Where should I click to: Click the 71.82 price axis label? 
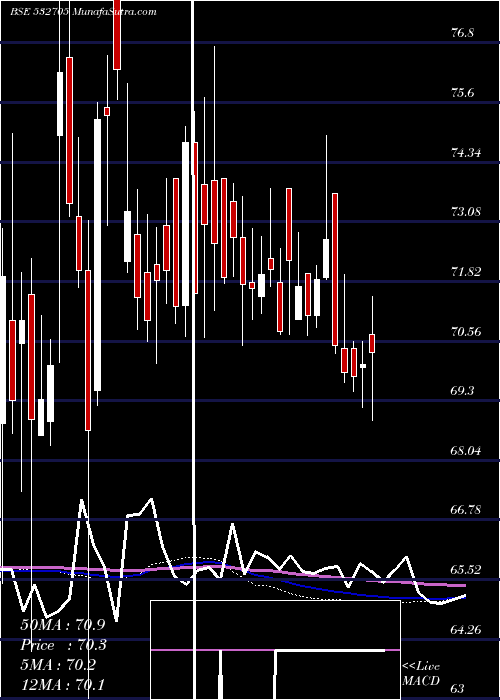[x=466, y=271]
